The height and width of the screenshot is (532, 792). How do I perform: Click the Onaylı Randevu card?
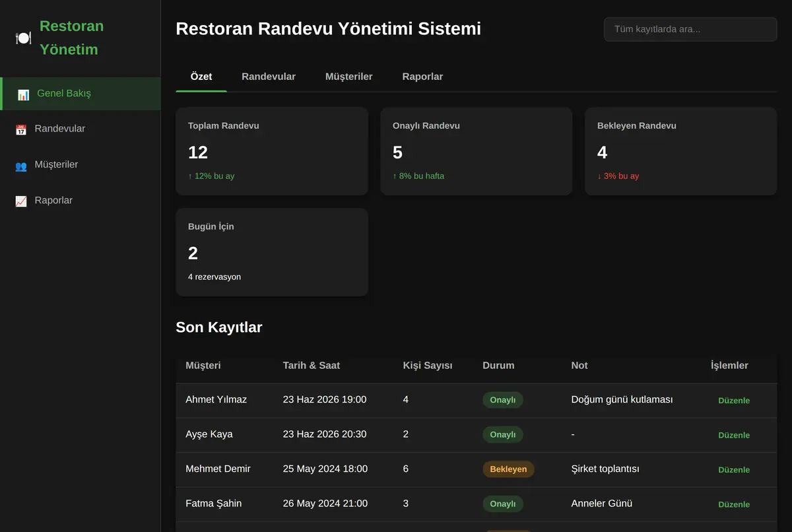pos(477,151)
